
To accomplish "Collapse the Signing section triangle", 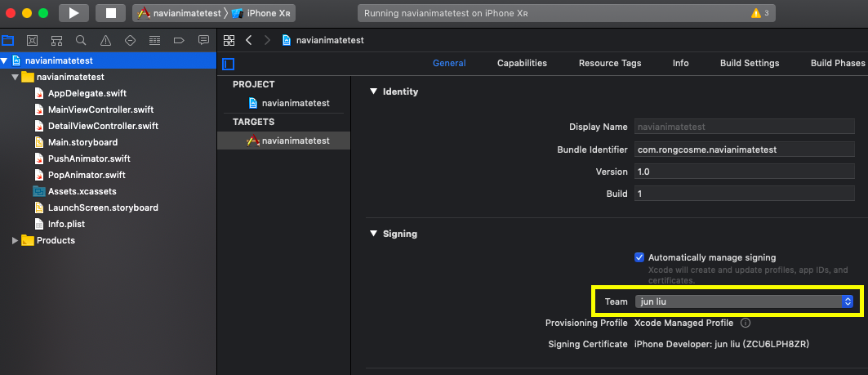I will tap(373, 234).
